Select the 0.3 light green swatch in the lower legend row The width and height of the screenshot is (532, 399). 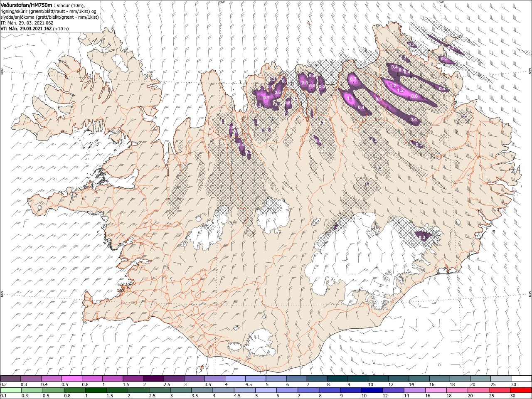[32, 390]
